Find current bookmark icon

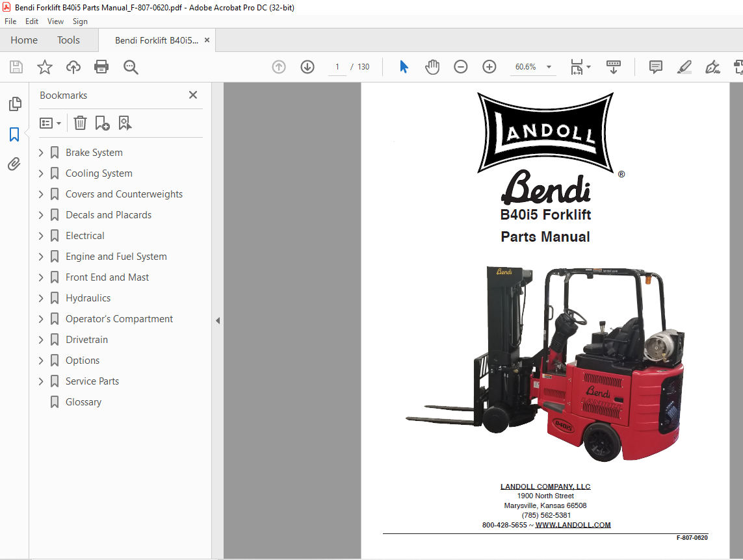125,123
